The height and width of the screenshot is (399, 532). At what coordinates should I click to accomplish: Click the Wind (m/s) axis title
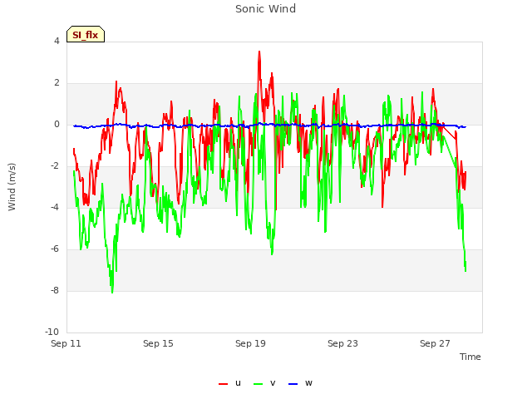(12, 187)
